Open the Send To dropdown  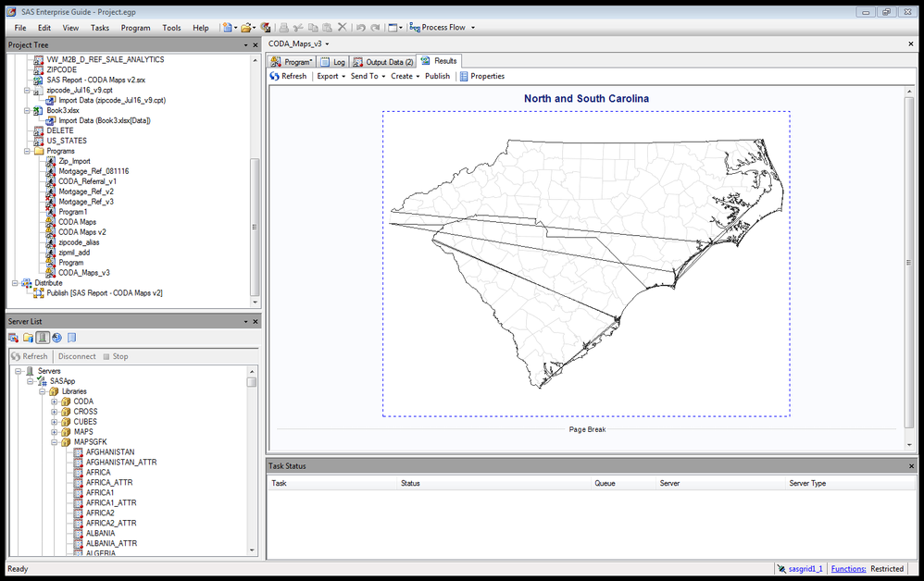367,77
